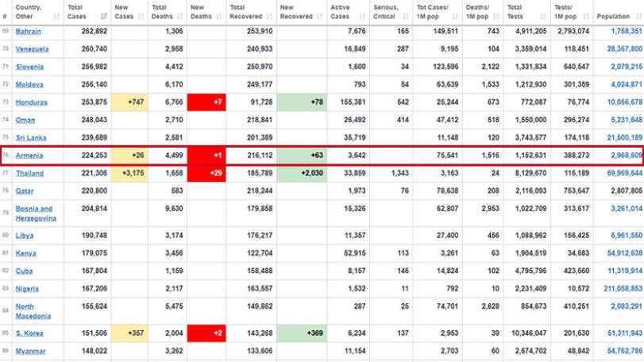Sort by the New Recovered column sort icon
Viewport: 644px width, 362px height.
tap(320, 17)
